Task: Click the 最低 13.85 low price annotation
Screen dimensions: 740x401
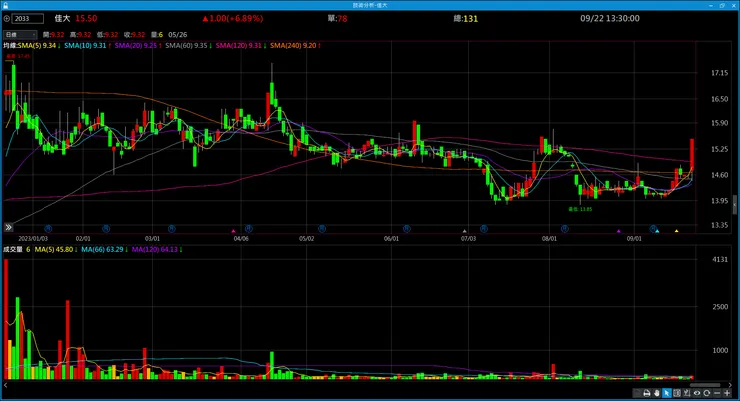Action: pyautogui.click(x=580, y=209)
